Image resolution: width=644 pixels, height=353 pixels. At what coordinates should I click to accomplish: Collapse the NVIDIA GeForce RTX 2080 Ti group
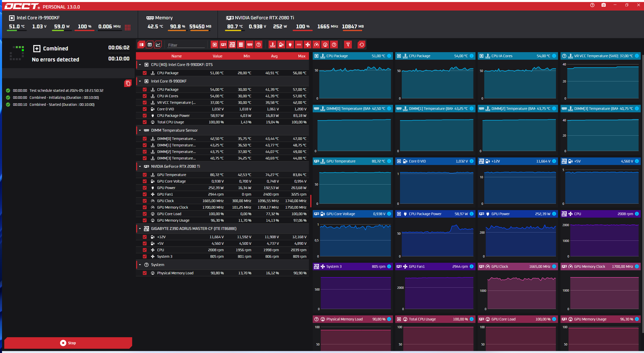[x=140, y=166]
